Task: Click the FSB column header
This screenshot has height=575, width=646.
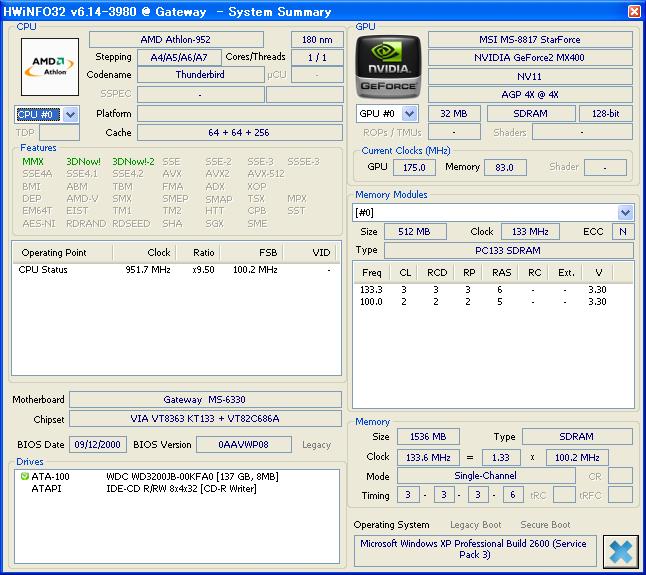Action: (251, 252)
